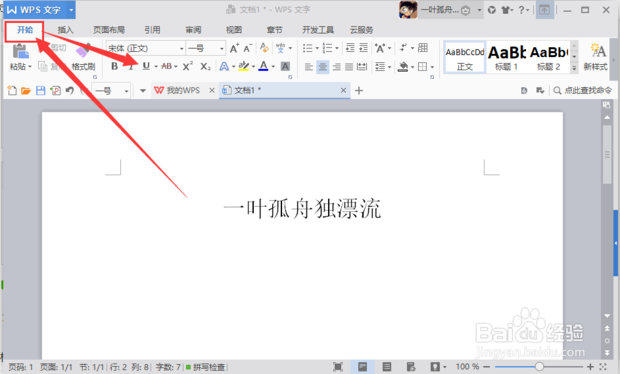
Task: Apply the 标题 1 style
Action: (506, 57)
